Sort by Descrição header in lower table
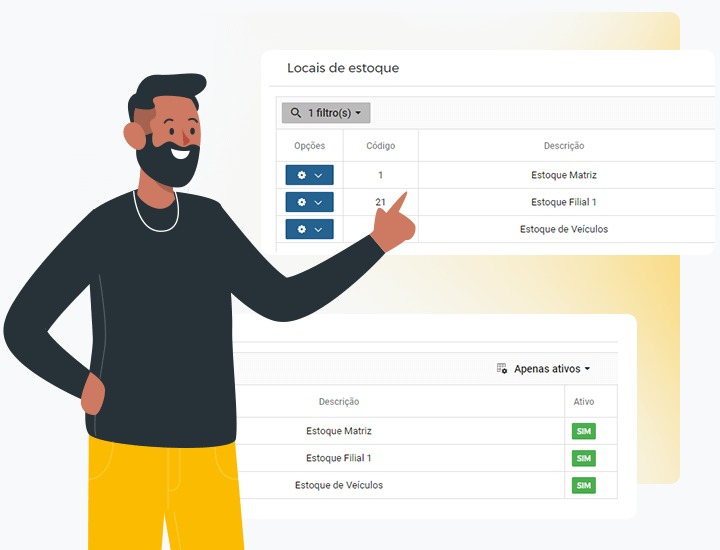Screen dimensions: 720x550 [339, 401]
